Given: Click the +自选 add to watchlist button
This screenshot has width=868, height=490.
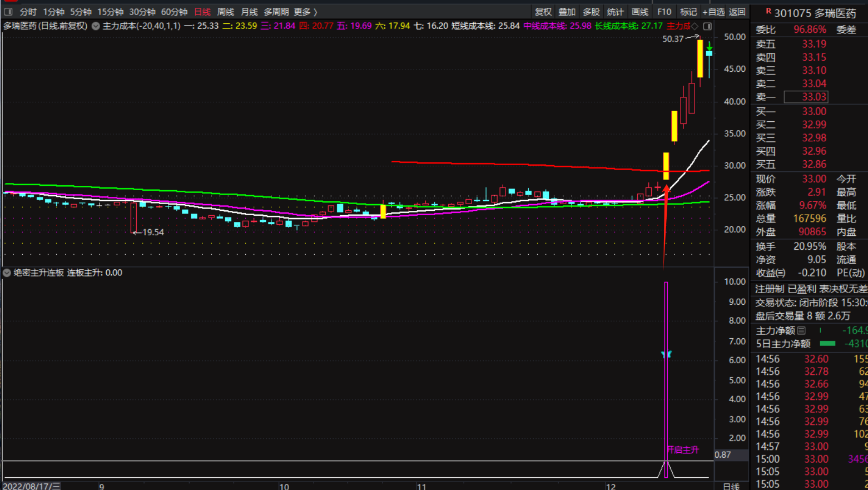Looking at the screenshot, I should 713,12.
